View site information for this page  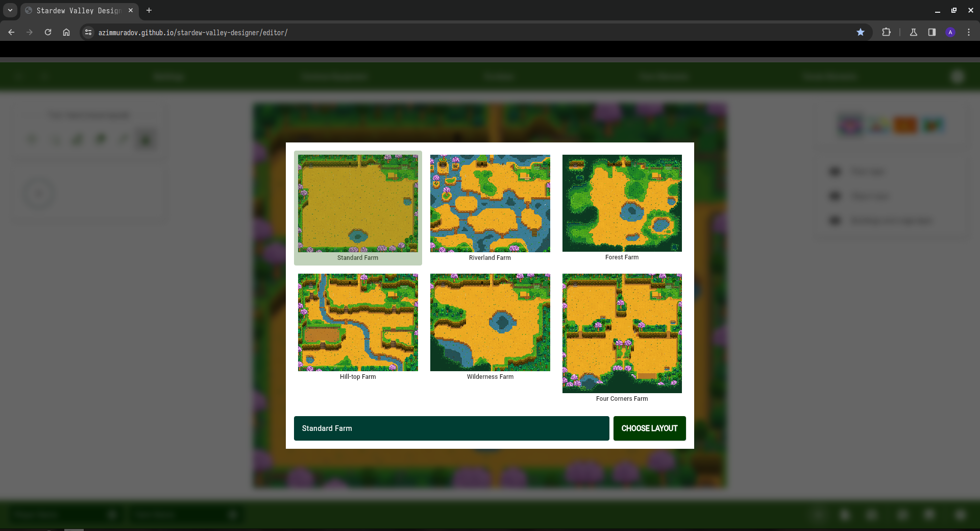click(x=88, y=32)
